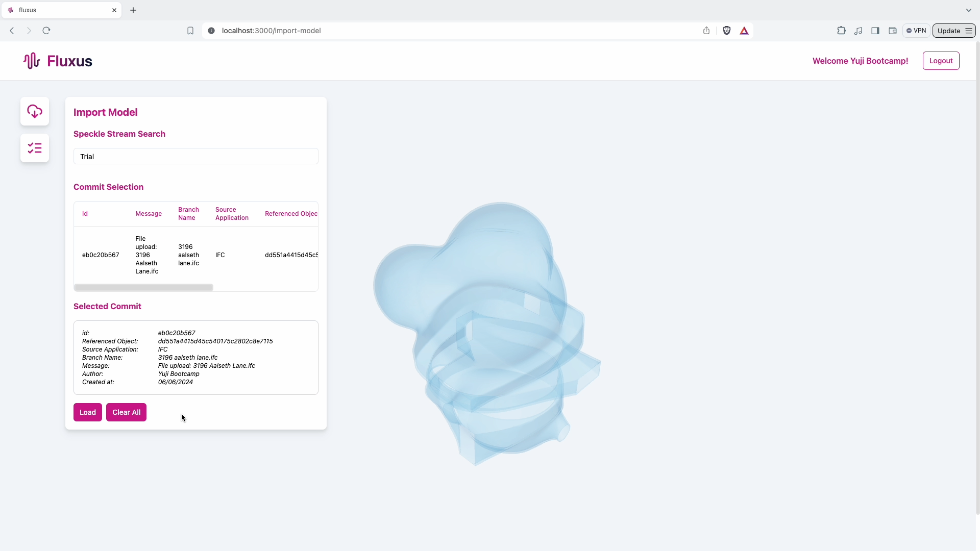Click the Clear All button
The width and height of the screenshot is (980, 551).
pyautogui.click(x=126, y=412)
